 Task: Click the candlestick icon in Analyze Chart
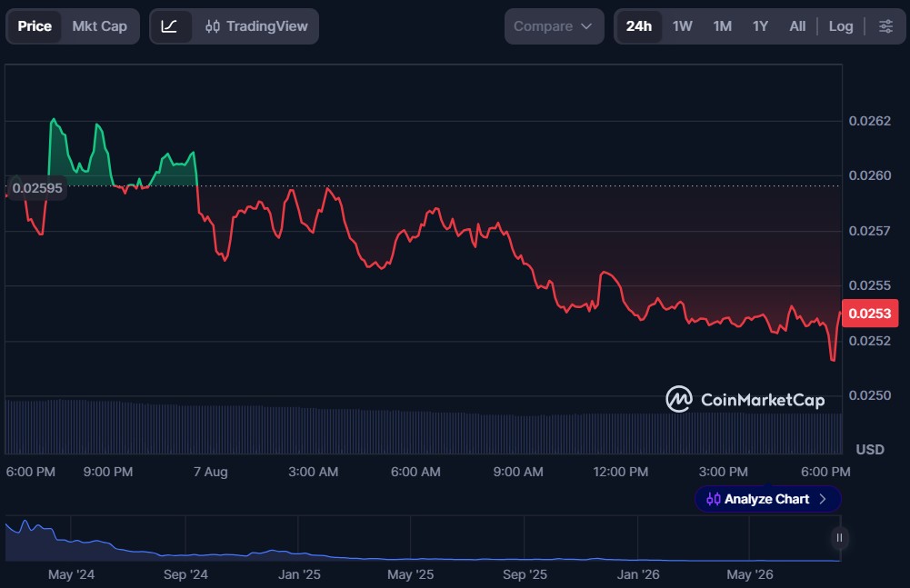714,499
